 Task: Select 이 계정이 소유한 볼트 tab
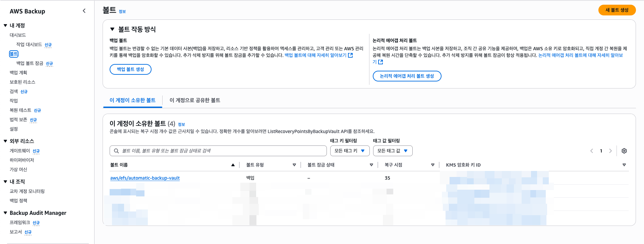coord(132,100)
